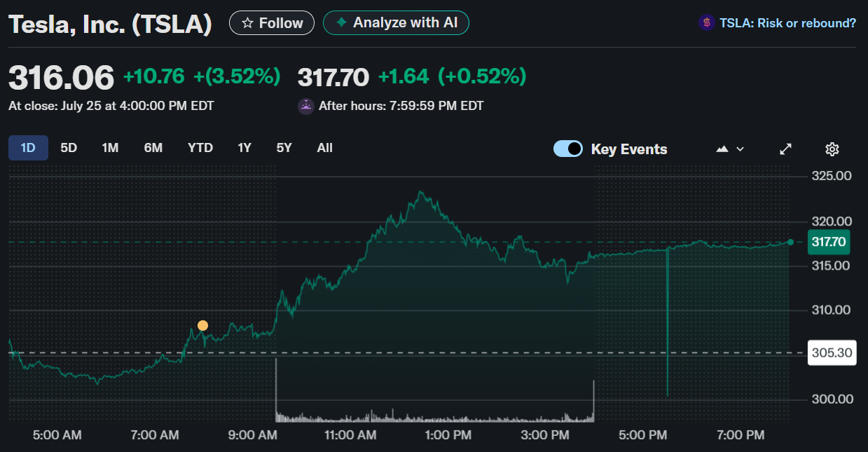The height and width of the screenshot is (452, 868).
Task: Click the yellow key event marker on chart
Action: coord(202,325)
